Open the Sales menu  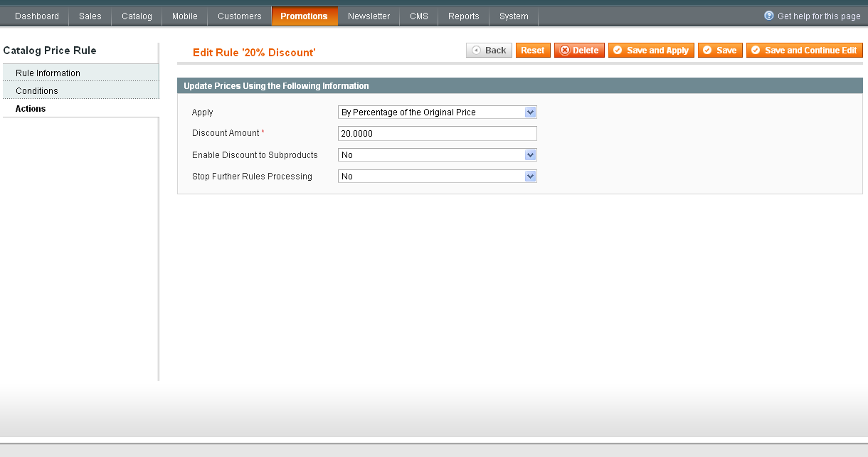tap(90, 16)
